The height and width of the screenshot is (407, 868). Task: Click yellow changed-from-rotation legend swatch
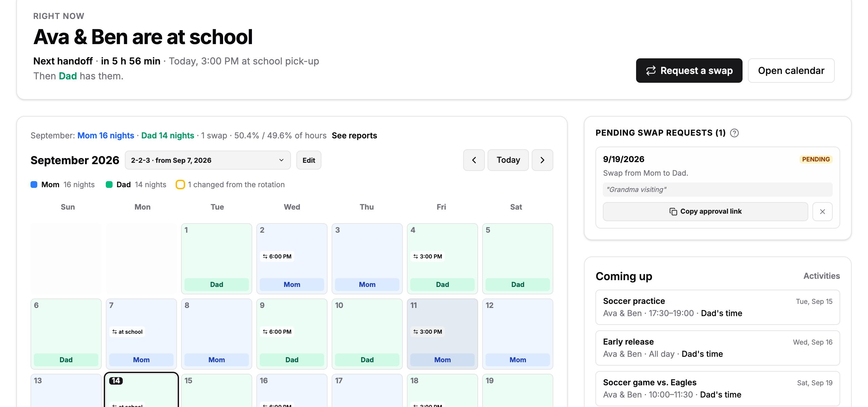[x=180, y=185]
